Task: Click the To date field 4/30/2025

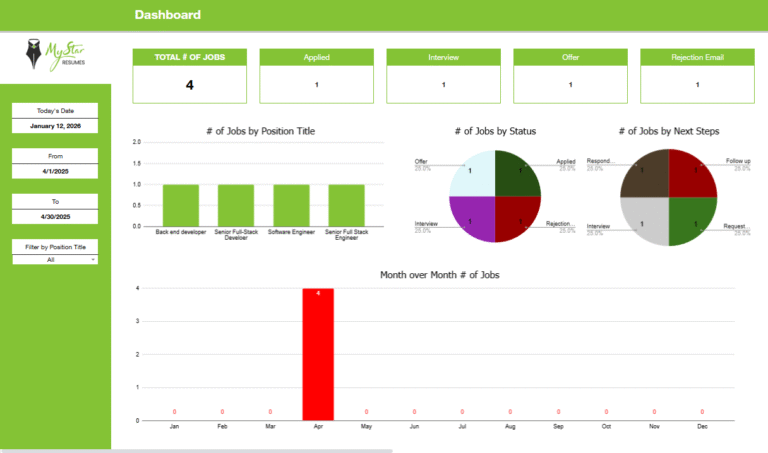Action: [x=55, y=217]
